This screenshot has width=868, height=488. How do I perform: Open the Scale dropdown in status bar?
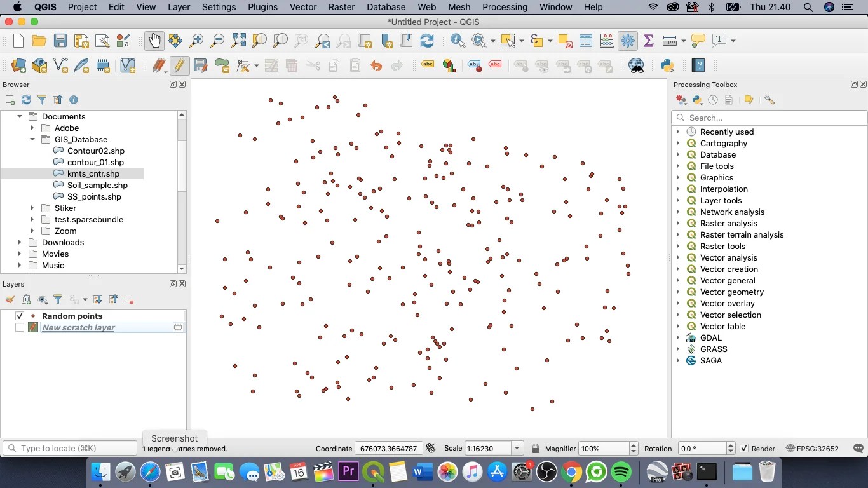[516, 448]
